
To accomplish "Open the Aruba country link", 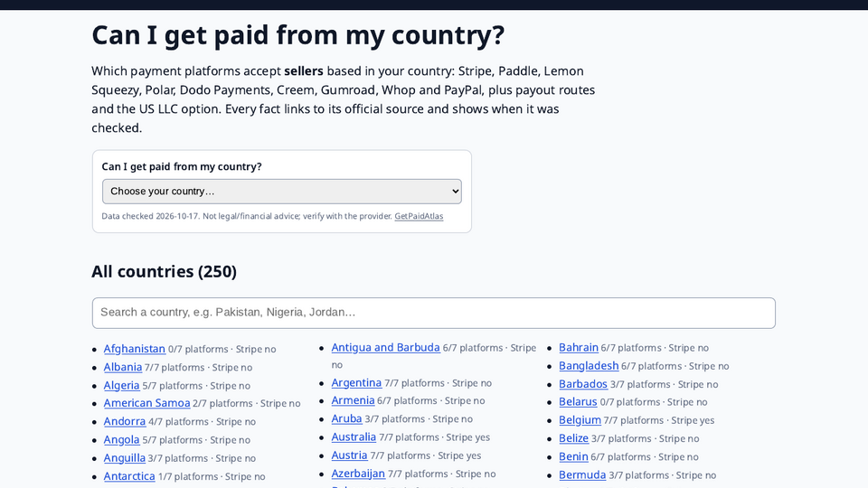I will tap(346, 418).
